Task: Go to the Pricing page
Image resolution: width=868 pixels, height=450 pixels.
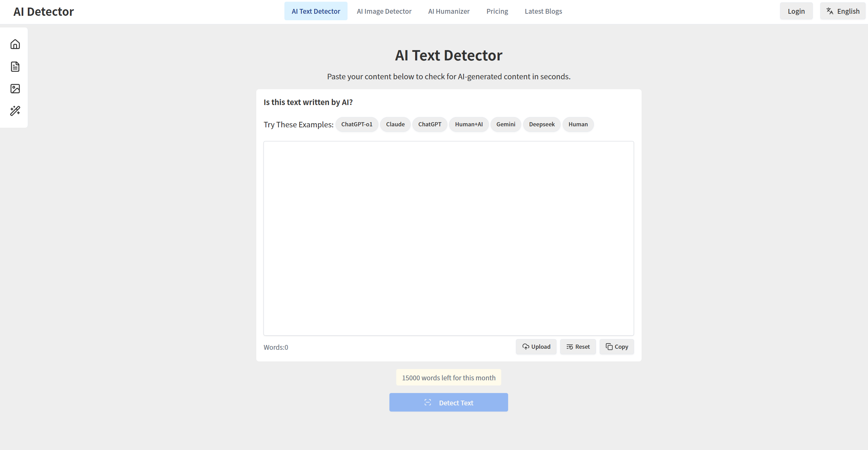Action: click(x=497, y=11)
